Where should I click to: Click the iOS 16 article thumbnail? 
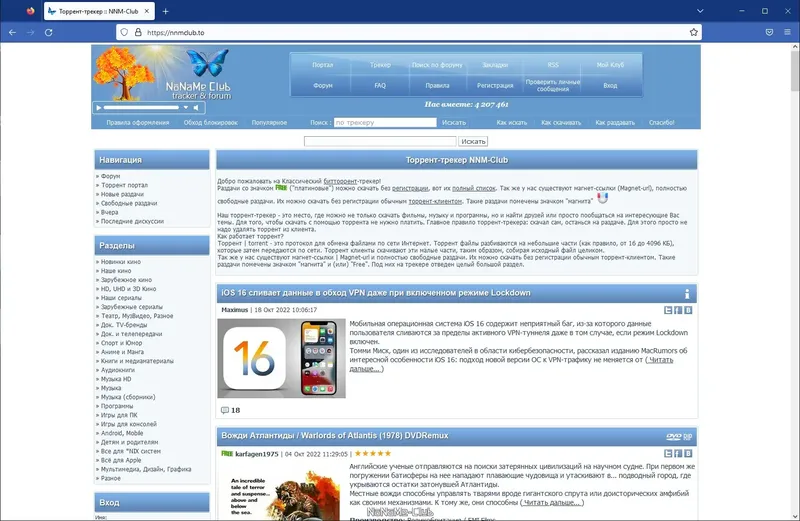(x=281, y=358)
